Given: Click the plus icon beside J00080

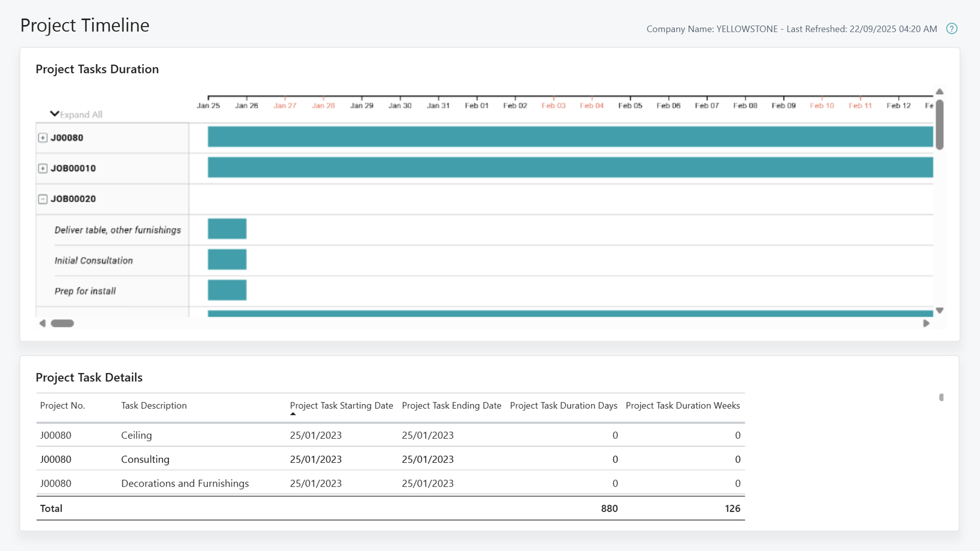Looking at the screenshot, I should click(x=43, y=137).
